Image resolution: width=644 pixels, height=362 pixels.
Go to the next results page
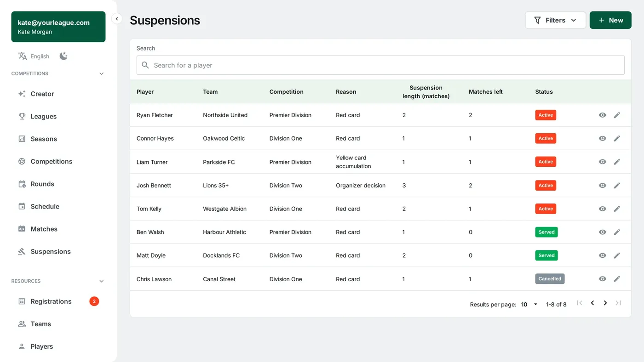605,303
